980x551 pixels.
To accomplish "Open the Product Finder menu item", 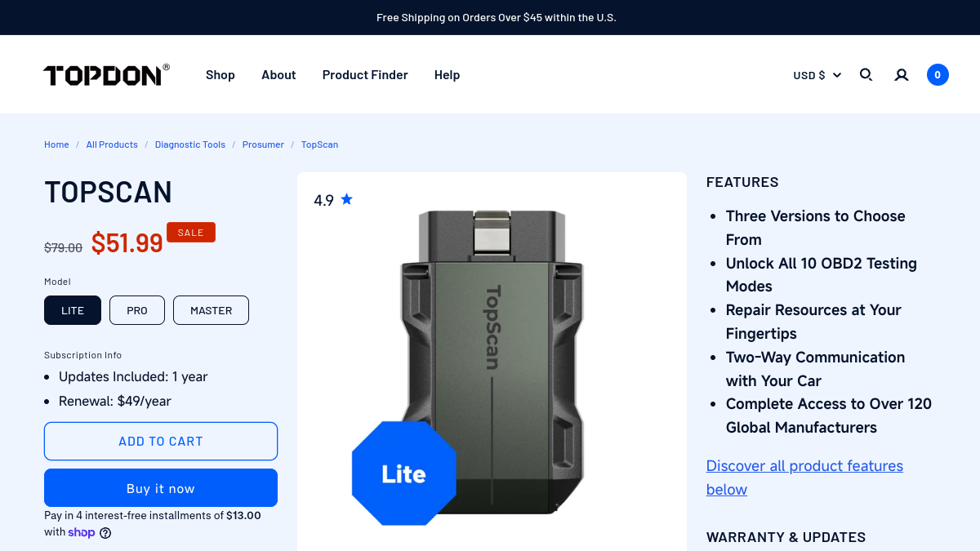I will tap(365, 75).
